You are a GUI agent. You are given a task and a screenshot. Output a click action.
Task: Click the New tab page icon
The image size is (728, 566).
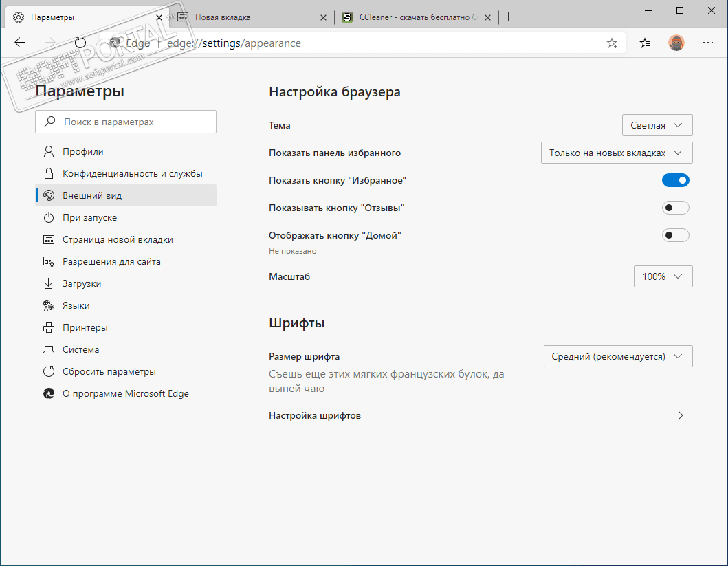click(48, 239)
